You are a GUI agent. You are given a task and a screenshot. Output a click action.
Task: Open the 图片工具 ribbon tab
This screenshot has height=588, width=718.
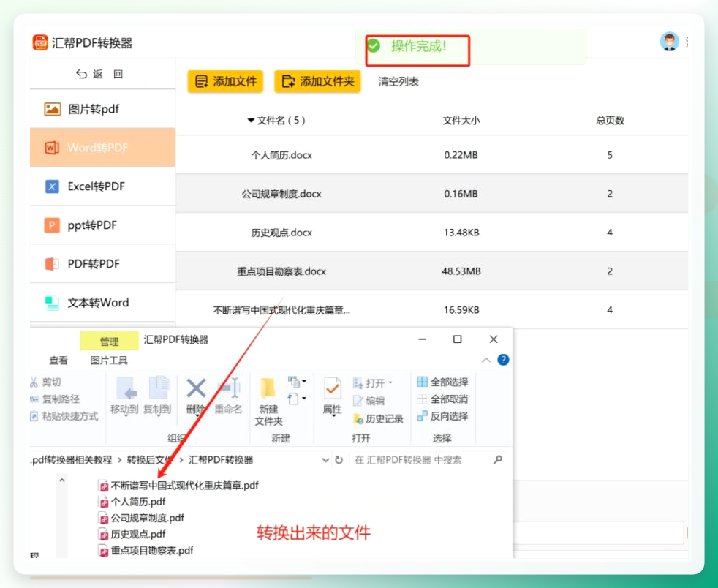[x=108, y=361]
